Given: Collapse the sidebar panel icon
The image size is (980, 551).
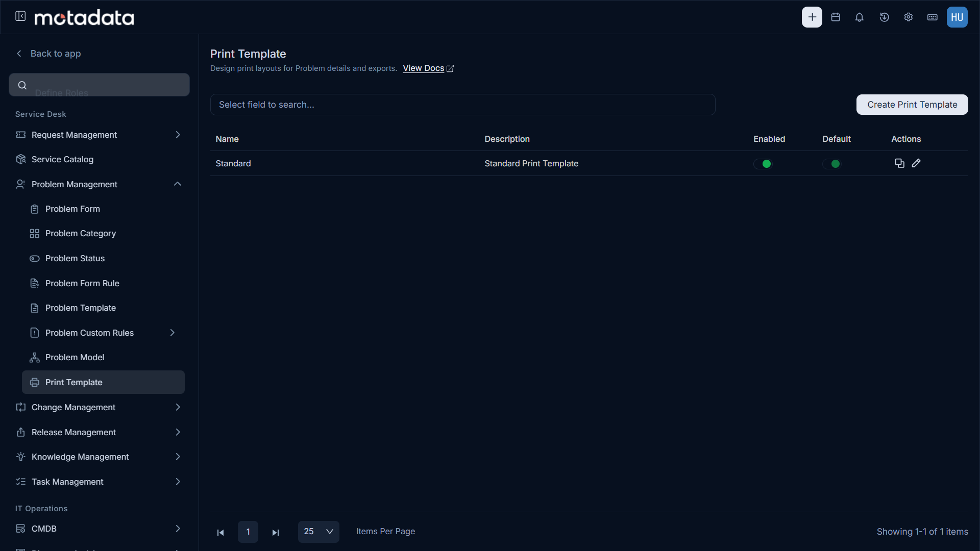Looking at the screenshot, I should coord(20,16).
